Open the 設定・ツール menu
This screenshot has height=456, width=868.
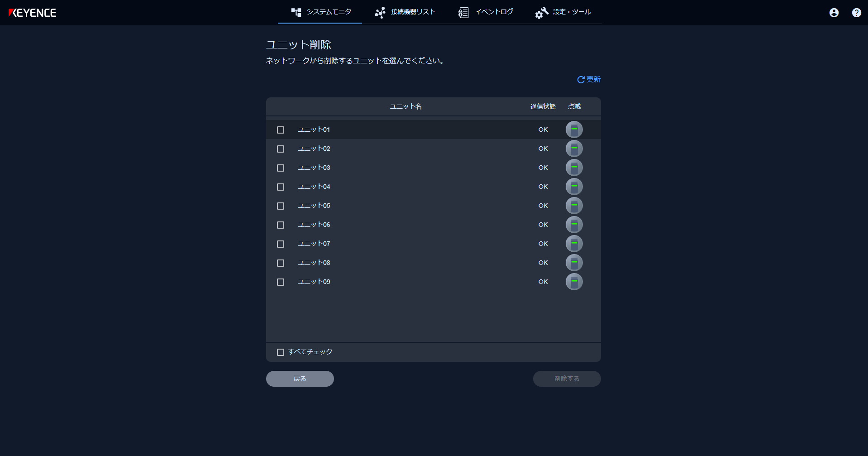click(563, 12)
